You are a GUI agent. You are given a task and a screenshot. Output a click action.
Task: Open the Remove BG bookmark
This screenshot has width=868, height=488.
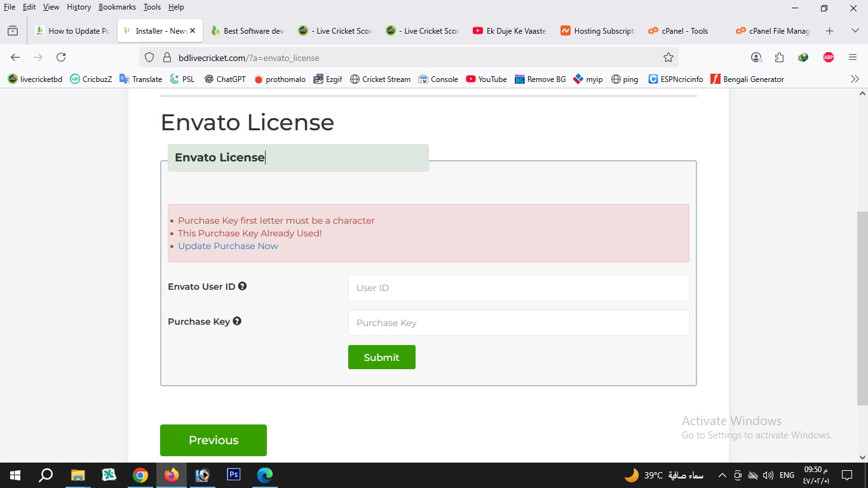pos(540,79)
